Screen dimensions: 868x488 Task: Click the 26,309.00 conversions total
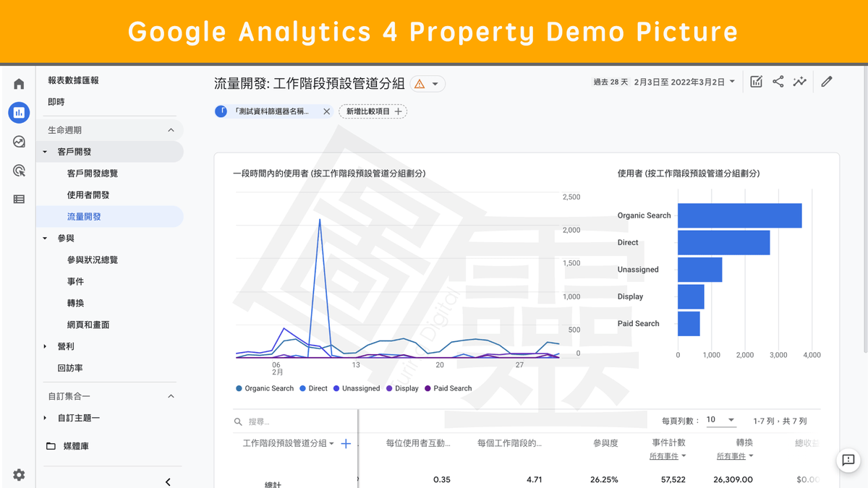coord(733,479)
